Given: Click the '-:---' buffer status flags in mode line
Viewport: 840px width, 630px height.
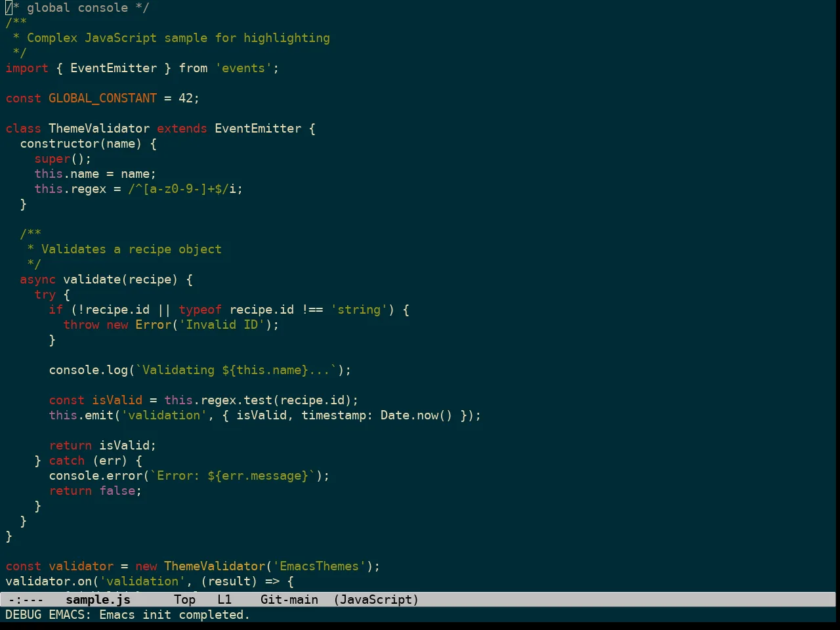Looking at the screenshot, I should click(26, 599).
